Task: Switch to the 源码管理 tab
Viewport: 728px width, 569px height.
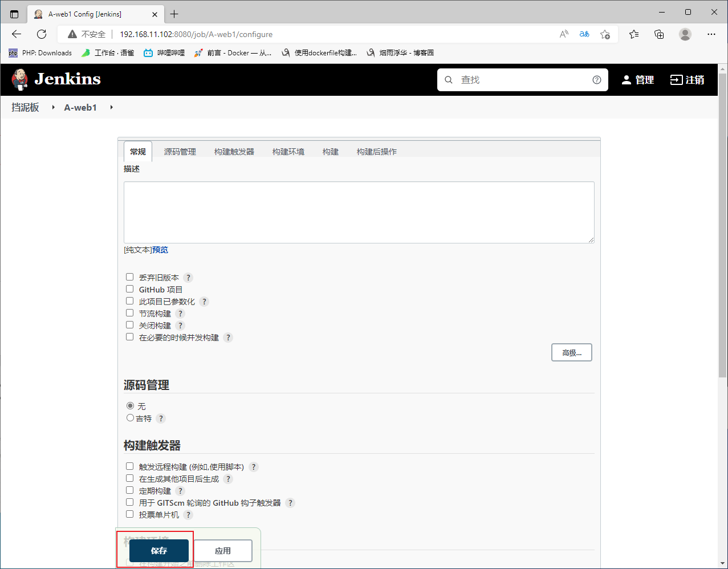Action: (180, 152)
